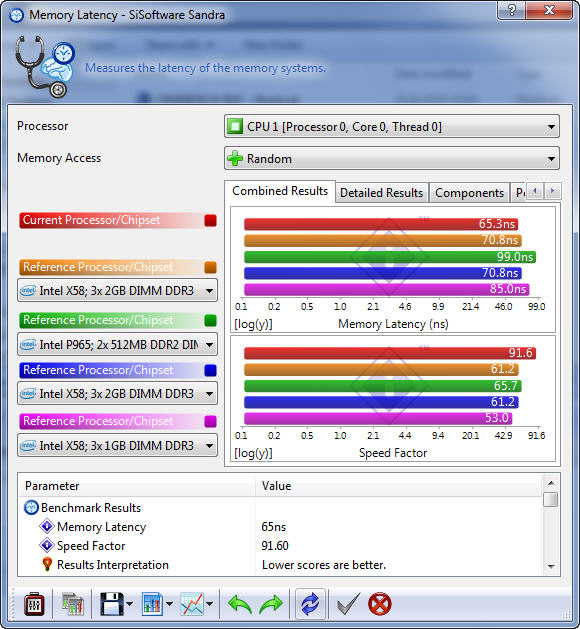Click the green back arrow
The height and width of the screenshot is (629, 580).
(240, 605)
